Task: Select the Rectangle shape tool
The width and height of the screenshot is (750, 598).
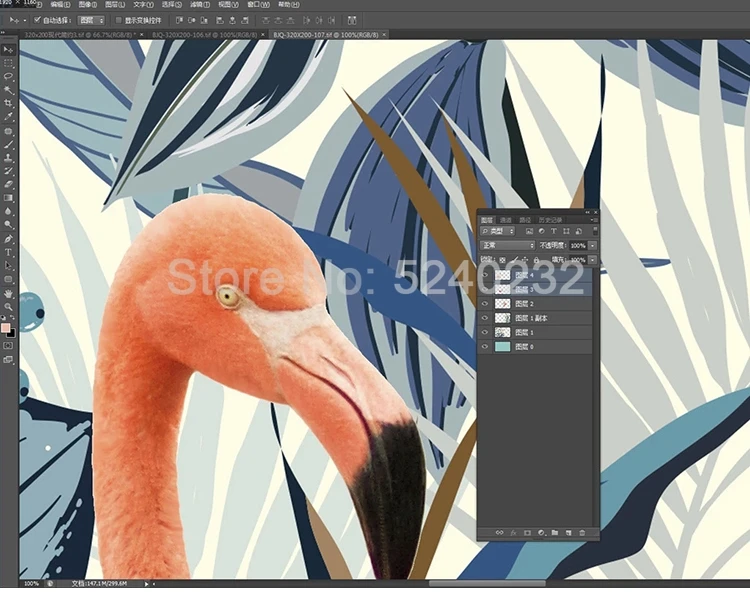Action: point(8,279)
